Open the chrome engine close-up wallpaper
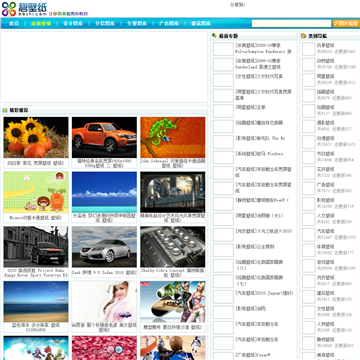Viewport: 360px width, 360px height. [173, 247]
